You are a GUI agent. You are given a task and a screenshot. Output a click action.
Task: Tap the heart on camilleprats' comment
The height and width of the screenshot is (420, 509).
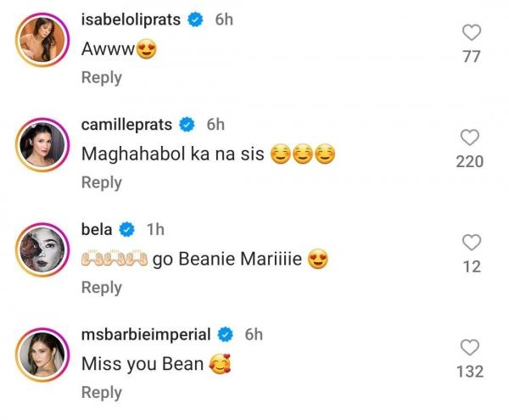tap(469, 138)
